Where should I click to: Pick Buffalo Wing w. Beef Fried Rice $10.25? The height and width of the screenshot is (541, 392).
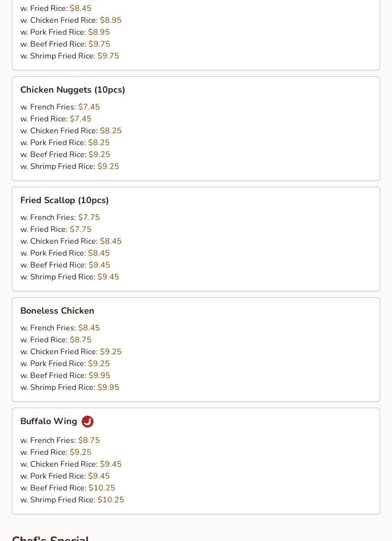pyautogui.click(x=68, y=488)
